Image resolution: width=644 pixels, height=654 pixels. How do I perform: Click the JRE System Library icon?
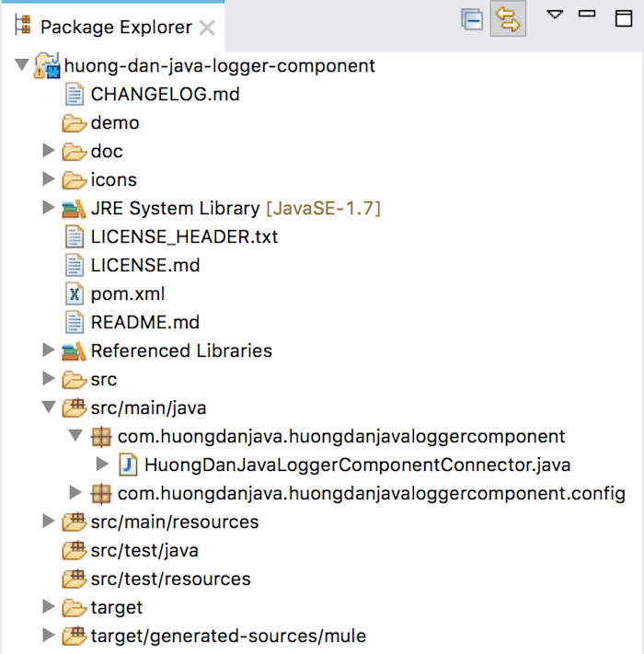(x=74, y=209)
